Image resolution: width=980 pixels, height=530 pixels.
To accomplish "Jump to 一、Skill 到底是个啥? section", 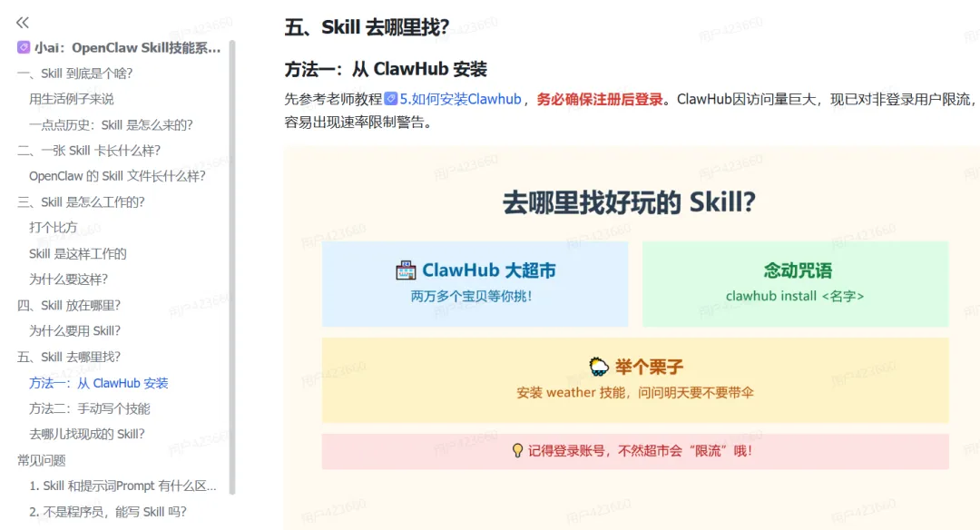I will pyautogui.click(x=75, y=74).
